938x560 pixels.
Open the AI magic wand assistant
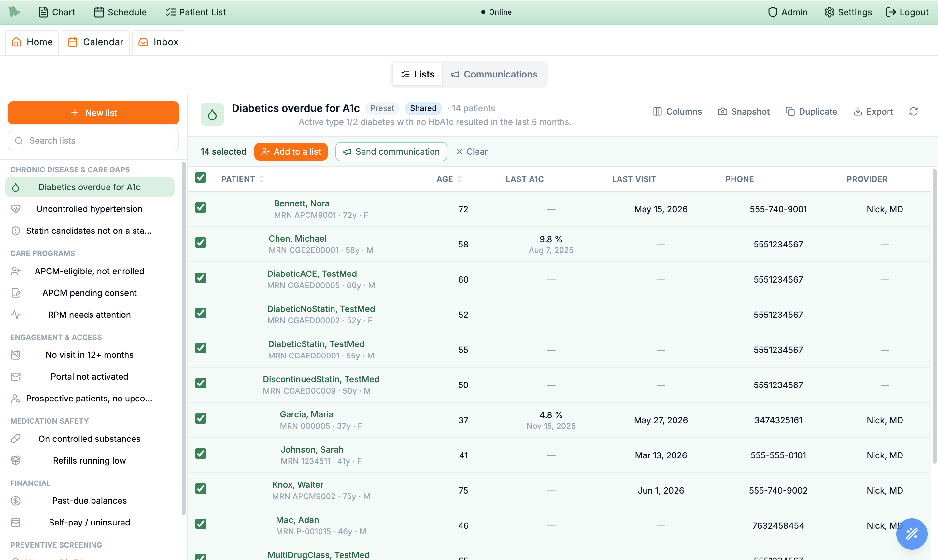click(x=912, y=534)
